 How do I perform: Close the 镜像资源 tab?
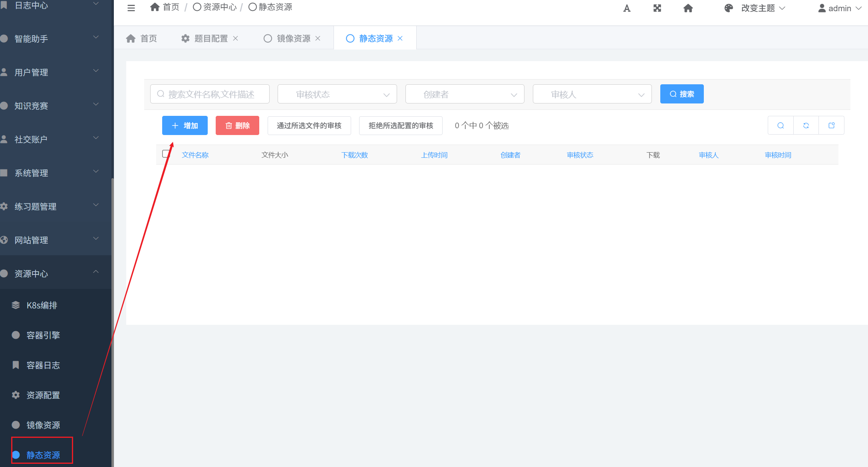coord(318,38)
